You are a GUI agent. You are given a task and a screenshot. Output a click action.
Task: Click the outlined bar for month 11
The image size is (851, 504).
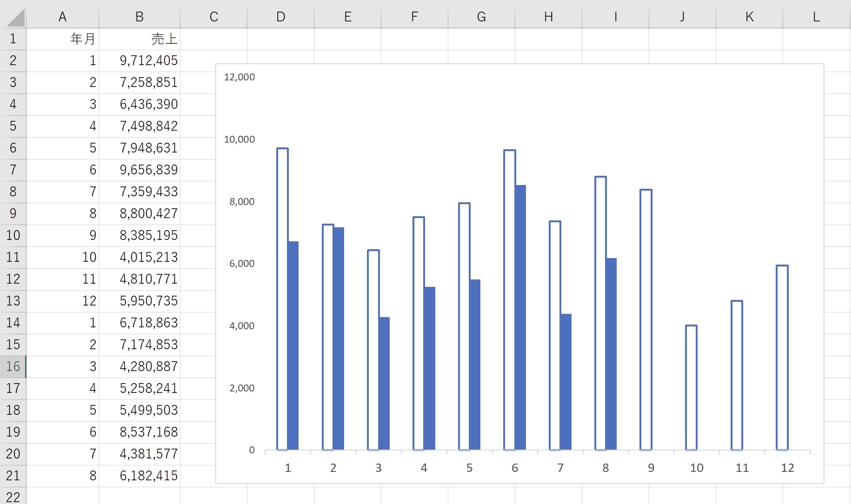(x=737, y=375)
